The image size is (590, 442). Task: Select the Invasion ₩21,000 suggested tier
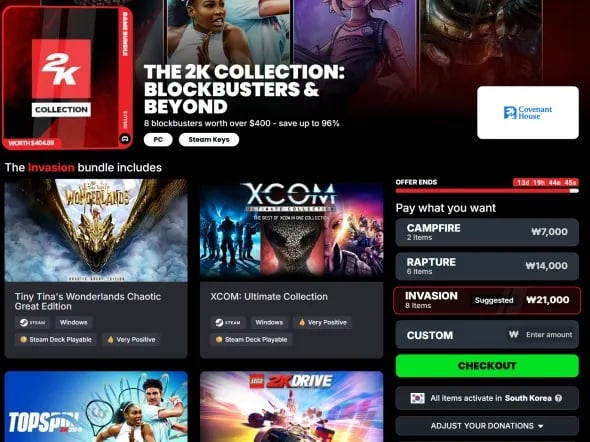pyautogui.click(x=487, y=300)
